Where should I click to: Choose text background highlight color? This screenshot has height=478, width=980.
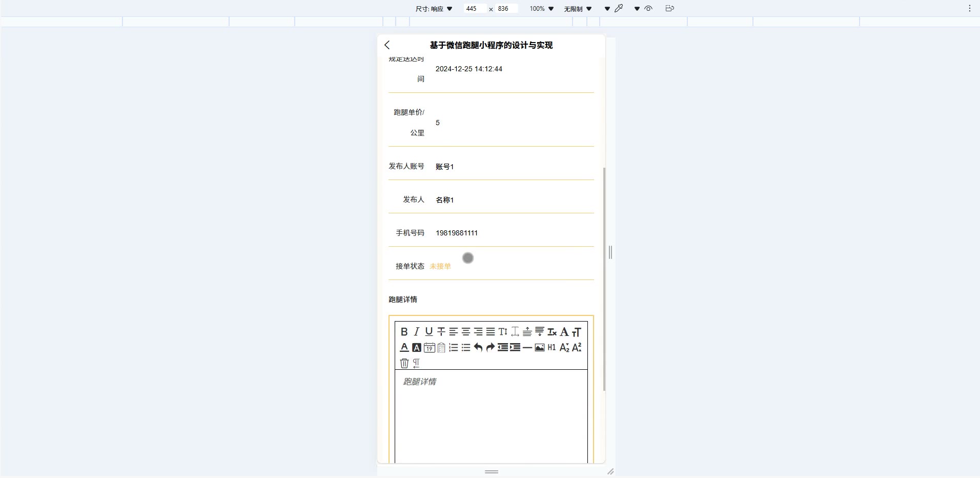[x=417, y=348]
